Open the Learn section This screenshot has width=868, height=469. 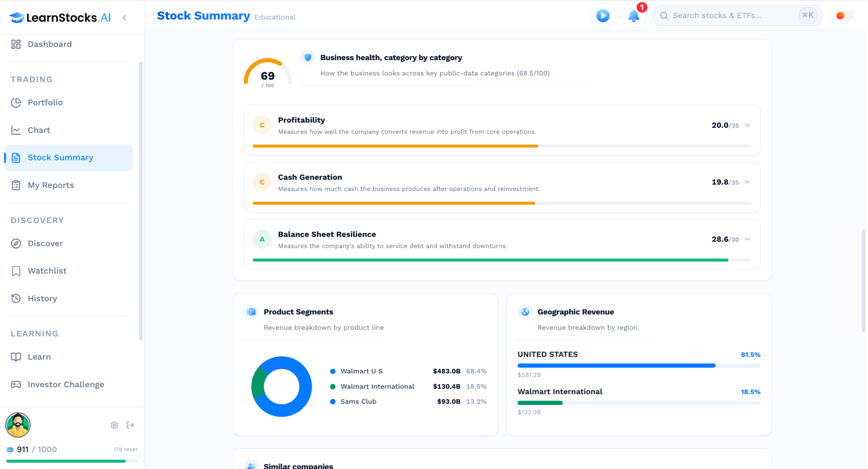tap(69, 357)
